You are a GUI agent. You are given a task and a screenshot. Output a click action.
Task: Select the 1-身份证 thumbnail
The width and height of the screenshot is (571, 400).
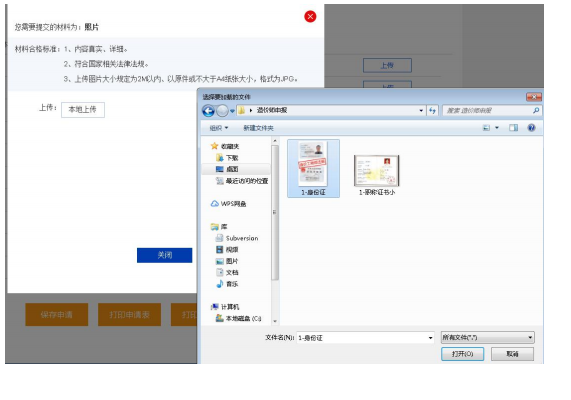[x=313, y=168]
